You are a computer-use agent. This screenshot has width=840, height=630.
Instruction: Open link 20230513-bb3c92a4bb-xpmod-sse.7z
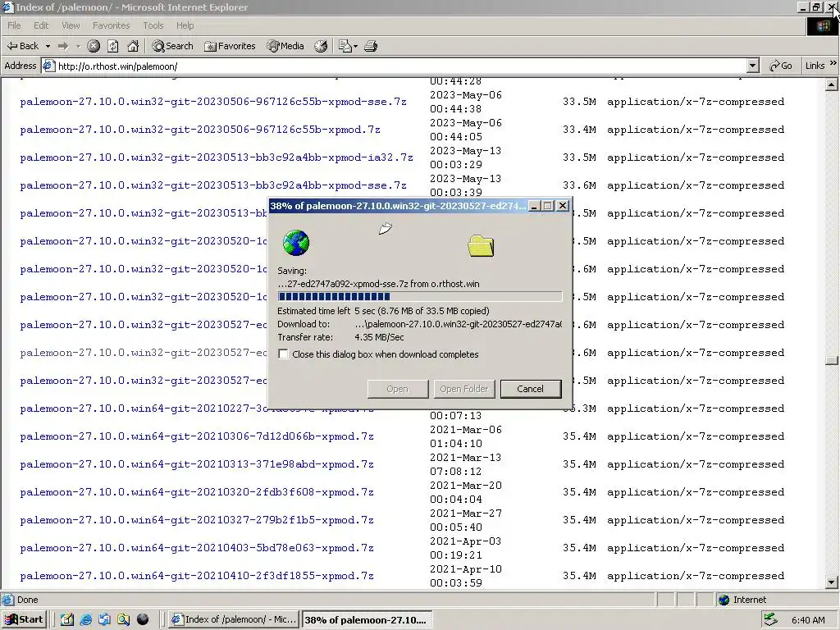213,185
